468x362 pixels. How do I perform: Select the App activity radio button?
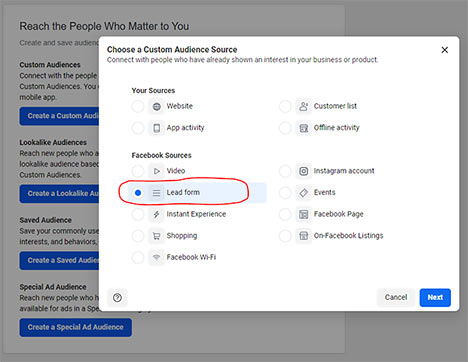point(138,128)
